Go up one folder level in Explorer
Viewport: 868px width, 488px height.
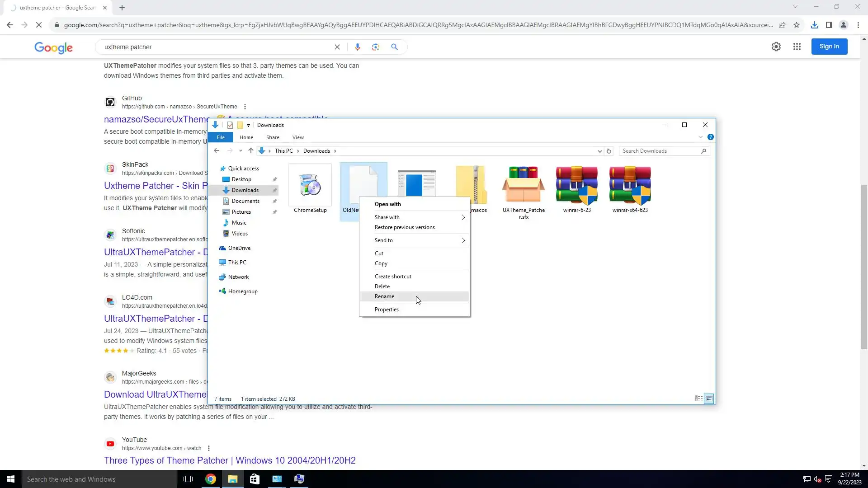tap(250, 151)
